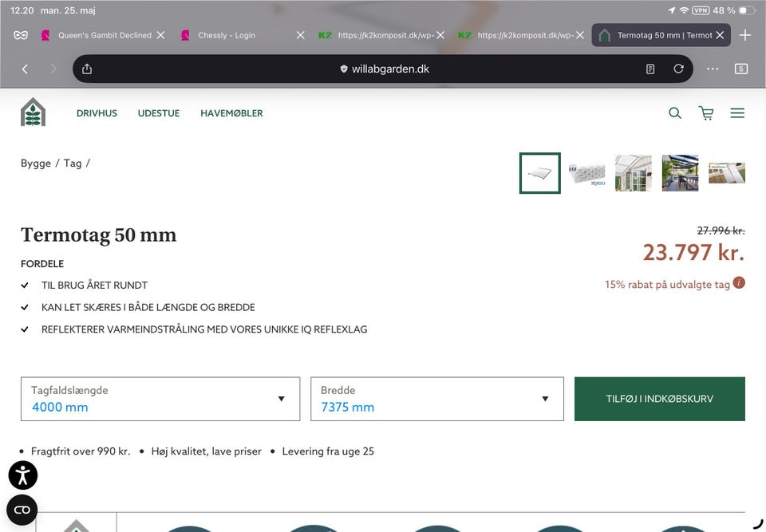Close the Chessly - Login tab

pos(301,35)
